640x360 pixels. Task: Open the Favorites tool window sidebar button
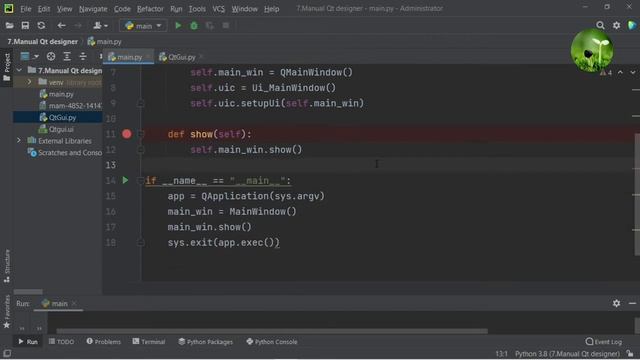(x=7, y=312)
